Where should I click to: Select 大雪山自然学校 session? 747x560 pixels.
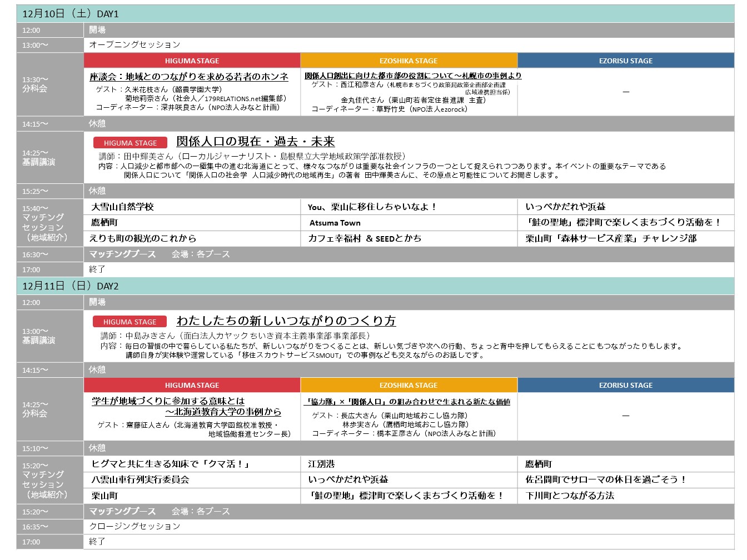(122, 207)
